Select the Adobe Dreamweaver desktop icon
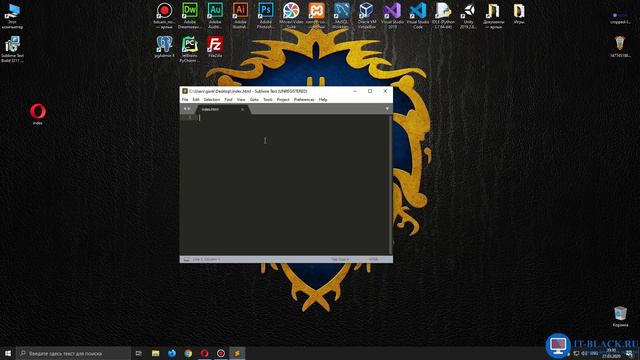 190,16
